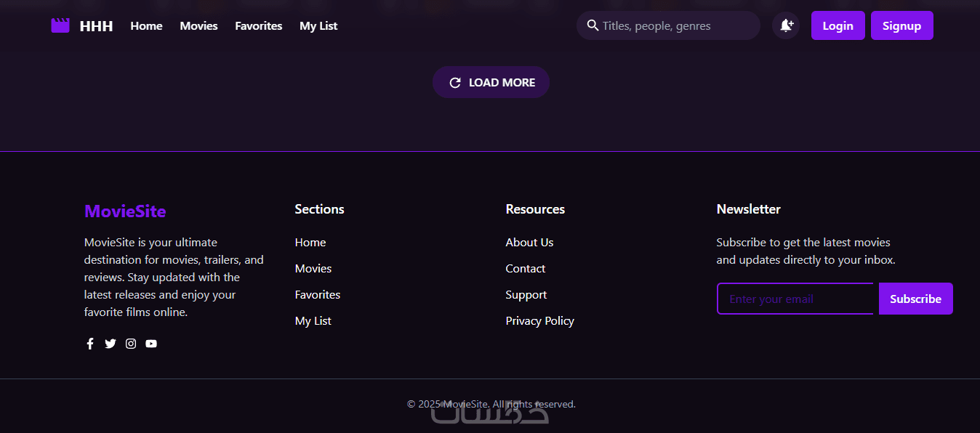The width and height of the screenshot is (980, 433).
Task: Open the About Us footer link
Action: pos(529,242)
